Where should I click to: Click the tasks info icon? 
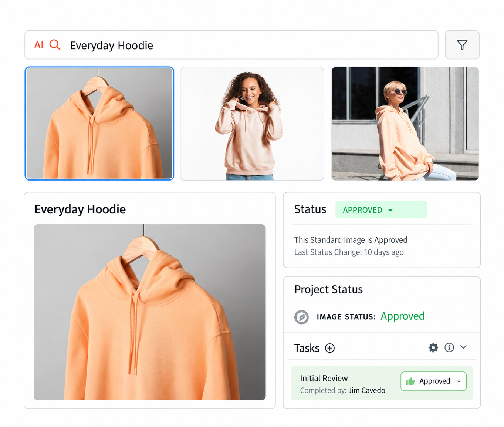click(449, 347)
